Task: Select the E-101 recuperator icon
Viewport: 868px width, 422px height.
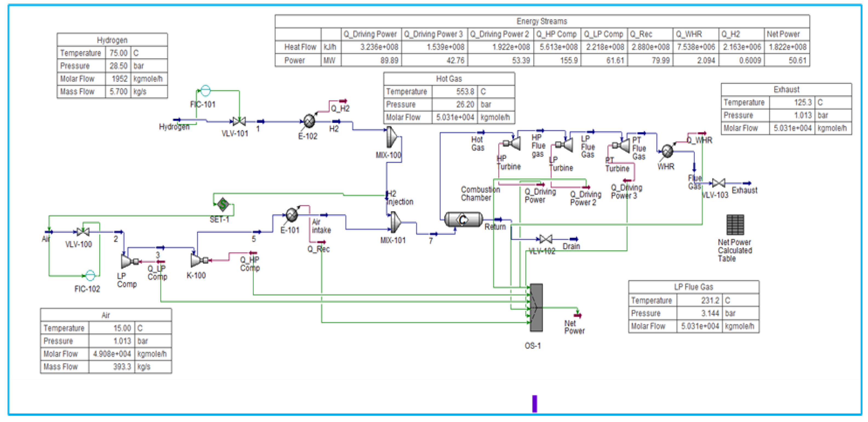Action: (292, 215)
